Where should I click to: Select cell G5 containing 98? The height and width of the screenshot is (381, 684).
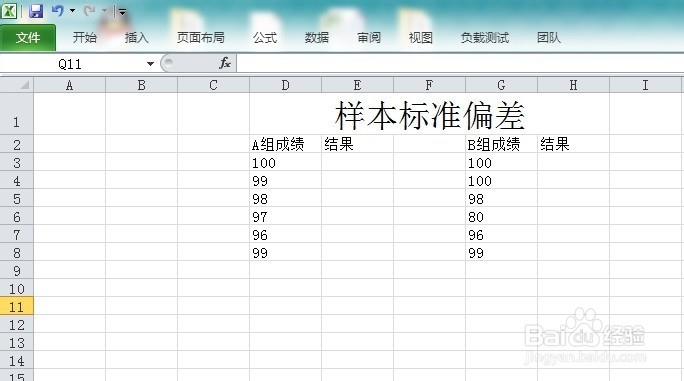click(x=501, y=199)
